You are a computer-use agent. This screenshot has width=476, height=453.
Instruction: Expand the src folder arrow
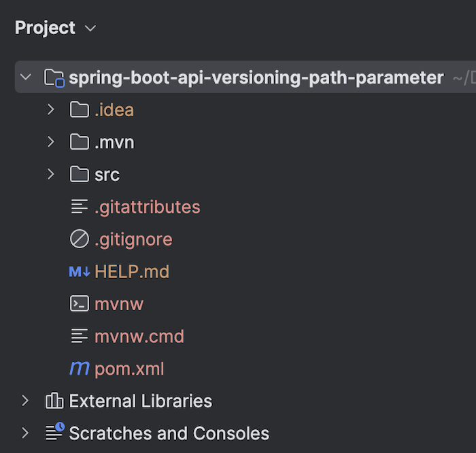[50, 175]
